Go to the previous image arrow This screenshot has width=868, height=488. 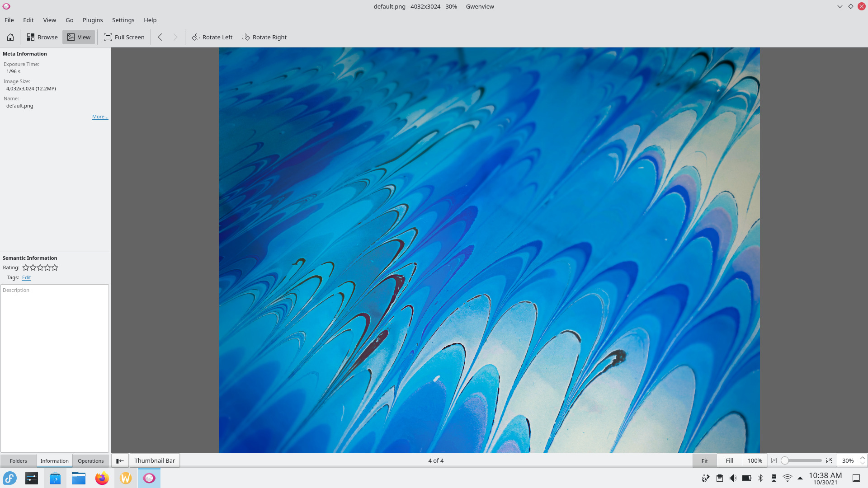(x=160, y=37)
